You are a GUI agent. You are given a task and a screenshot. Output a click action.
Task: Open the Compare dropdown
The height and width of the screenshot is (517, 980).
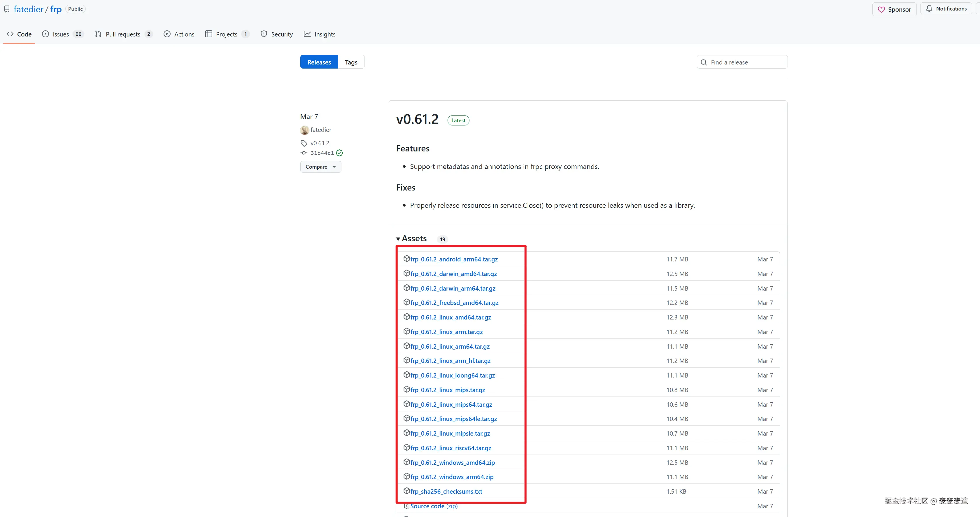pyautogui.click(x=320, y=167)
